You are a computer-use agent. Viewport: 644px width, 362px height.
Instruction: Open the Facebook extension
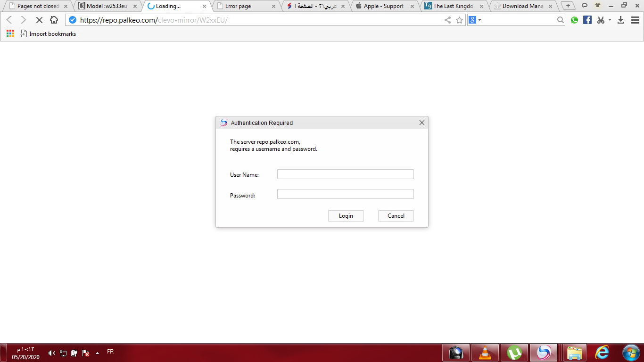pyautogui.click(x=587, y=20)
